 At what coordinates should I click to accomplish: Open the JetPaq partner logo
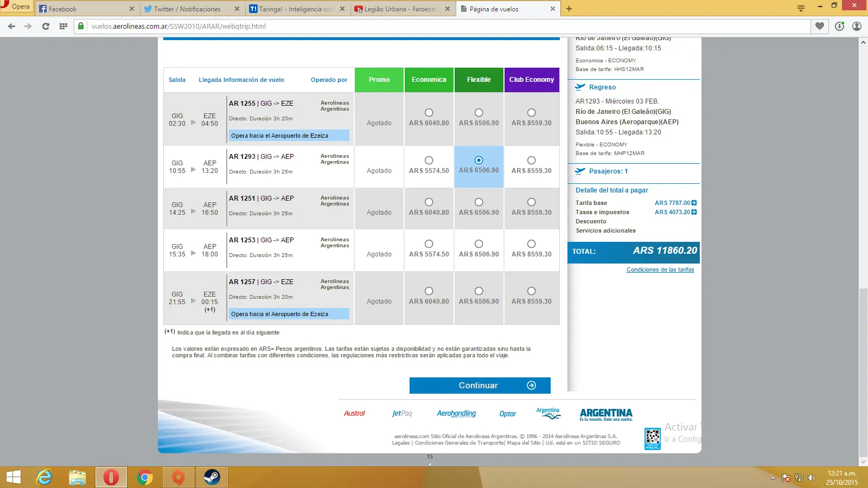[x=402, y=413]
